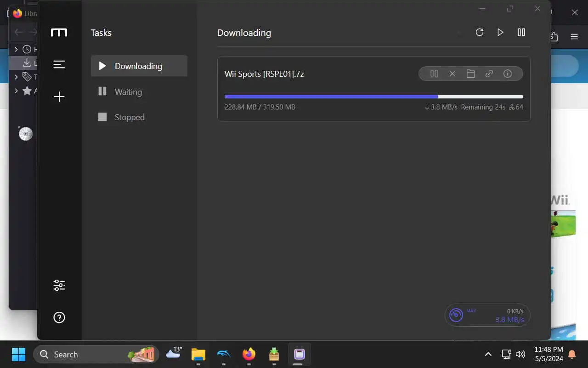This screenshot has width=588, height=368.
Task: Maximize the Motrix window
Action: 510,9
